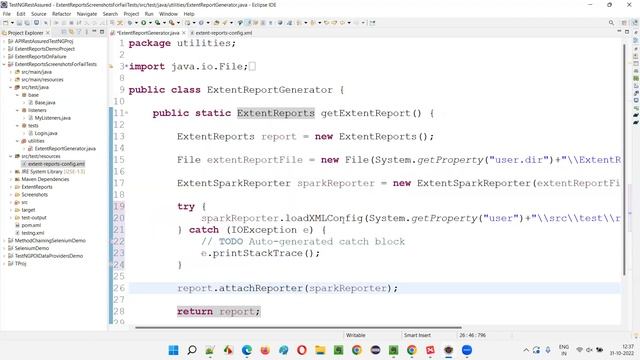Toggle Link with Editor in Project Explorer
This screenshot has width=640, height=360.
pos(71,32)
